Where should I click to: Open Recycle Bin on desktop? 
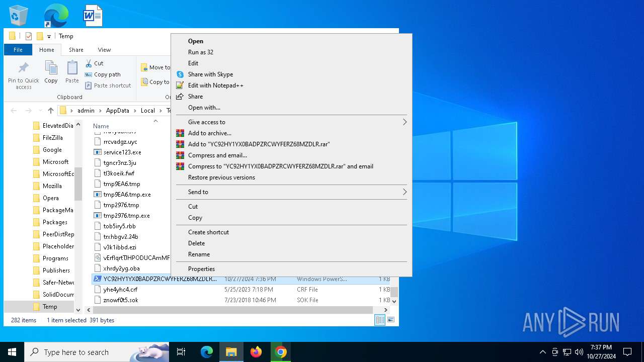[19, 16]
